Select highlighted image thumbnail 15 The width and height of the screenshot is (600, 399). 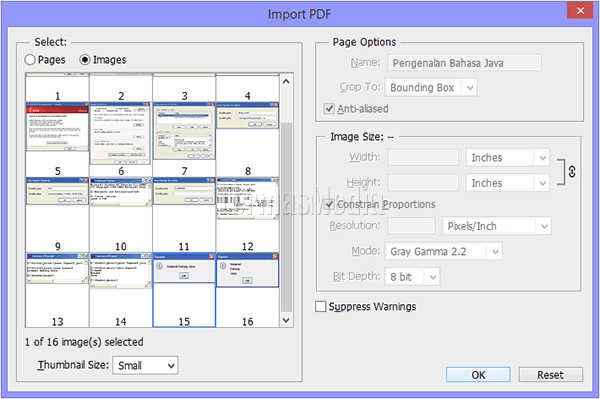click(184, 290)
